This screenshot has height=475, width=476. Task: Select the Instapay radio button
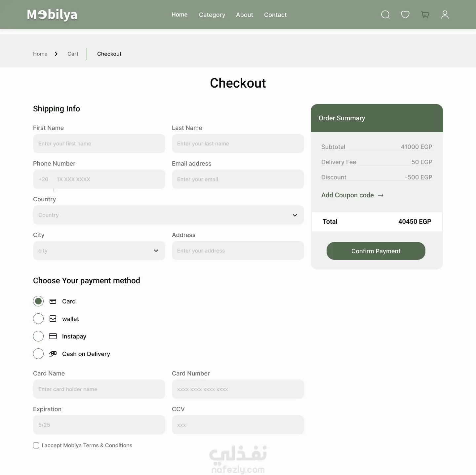38,336
